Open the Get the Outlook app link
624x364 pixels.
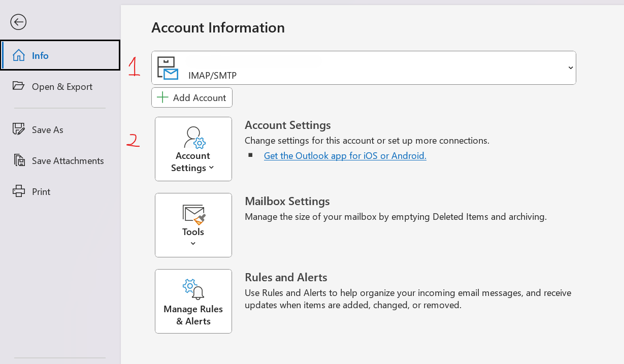[345, 156]
